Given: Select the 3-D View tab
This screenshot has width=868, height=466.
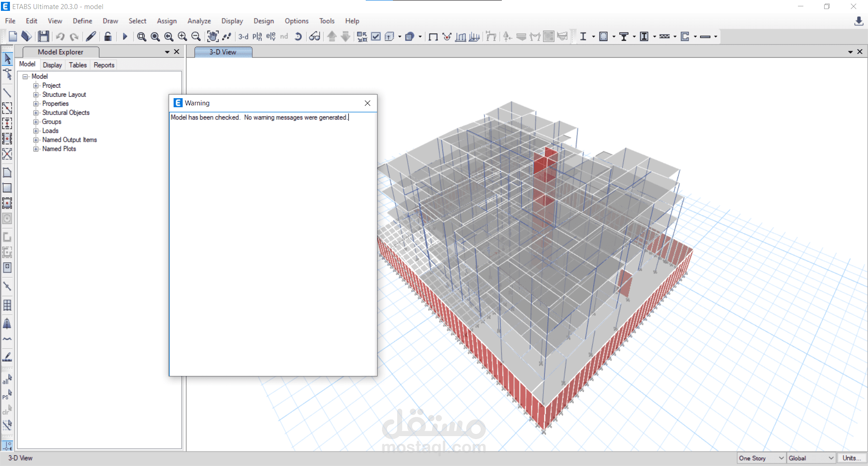Looking at the screenshot, I should [x=223, y=52].
